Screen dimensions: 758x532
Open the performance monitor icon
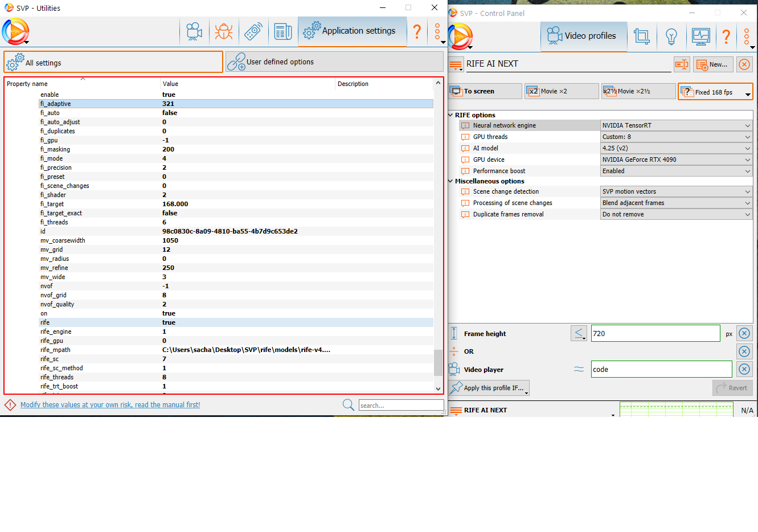click(x=700, y=36)
